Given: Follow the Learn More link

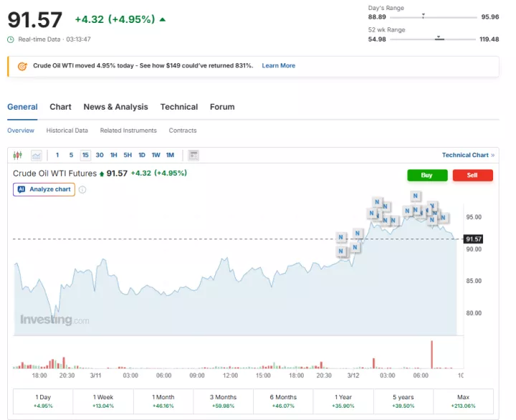Looking at the screenshot, I should [x=278, y=66].
